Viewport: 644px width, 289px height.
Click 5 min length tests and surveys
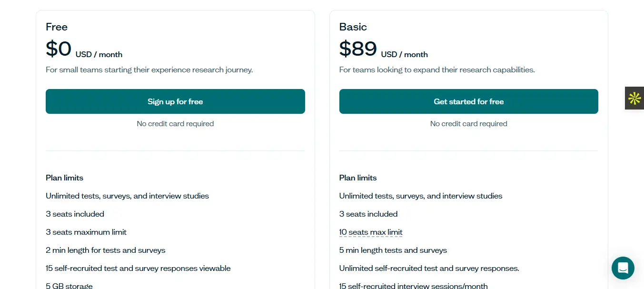tap(393, 250)
